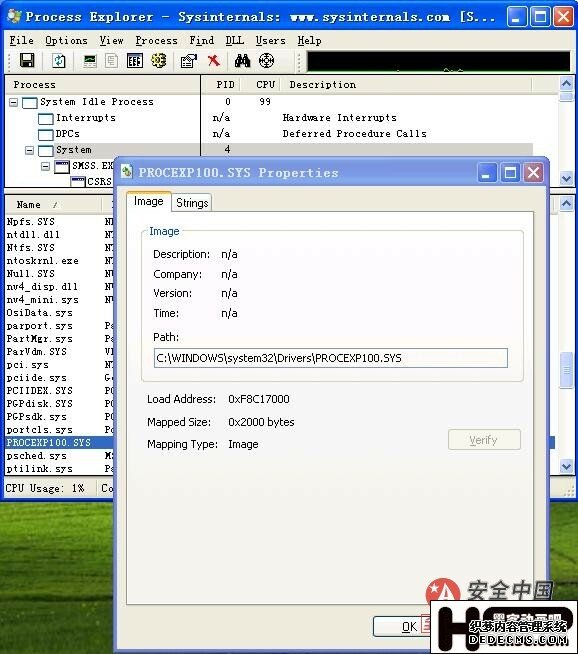
Task: Open the process Properties toolbar icon
Action: tap(188, 61)
